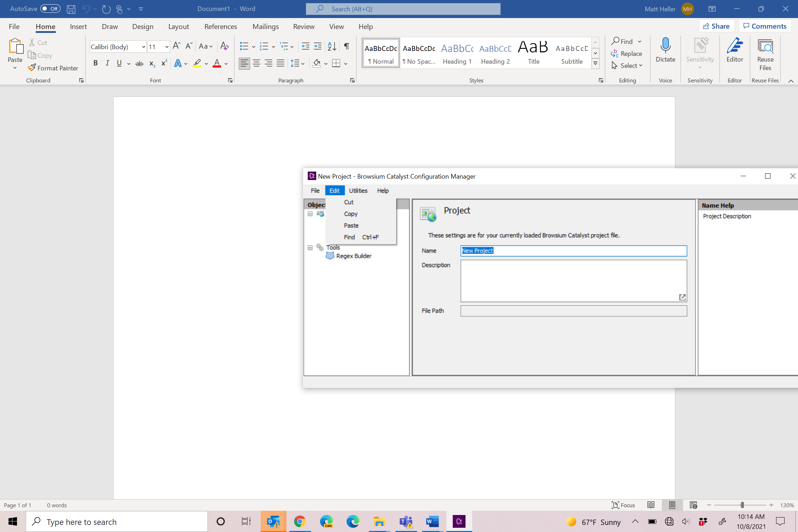Click the Dictate microphone icon

click(665, 46)
